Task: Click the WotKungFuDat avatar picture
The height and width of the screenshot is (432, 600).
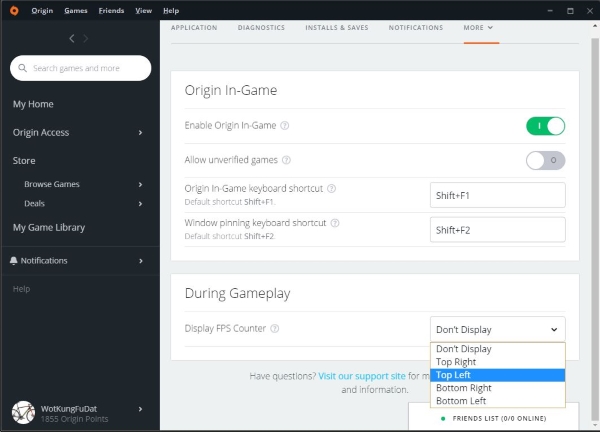Action: (x=23, y=412)
